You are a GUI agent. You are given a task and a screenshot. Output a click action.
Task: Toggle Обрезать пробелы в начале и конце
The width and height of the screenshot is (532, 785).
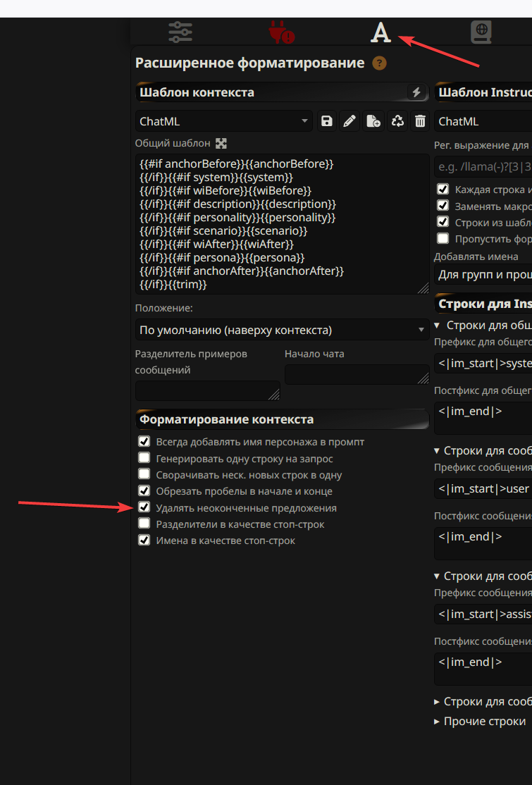coord(144,490)
